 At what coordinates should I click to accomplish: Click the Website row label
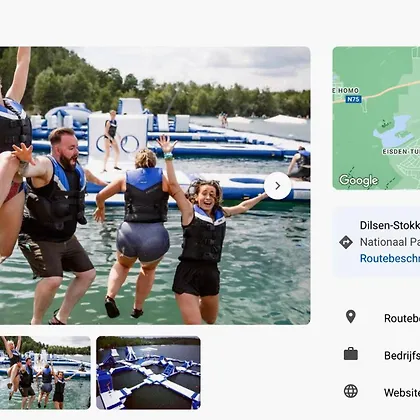(x=402, y=393)
